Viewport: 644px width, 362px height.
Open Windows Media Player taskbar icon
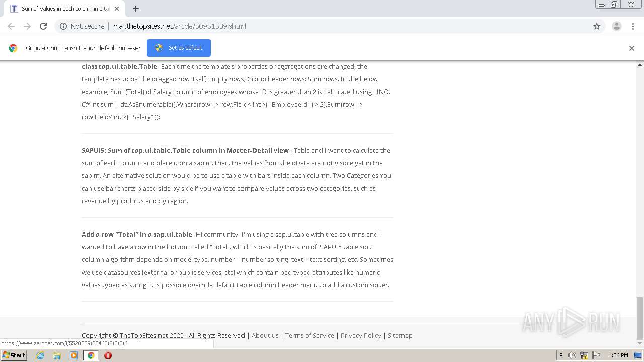(74, 355)
